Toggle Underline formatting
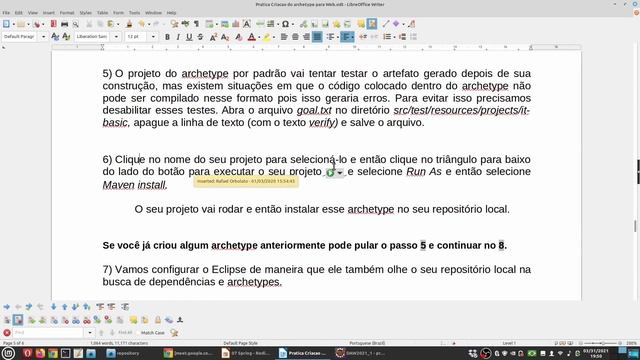640x360 pixels. [189, 37]
